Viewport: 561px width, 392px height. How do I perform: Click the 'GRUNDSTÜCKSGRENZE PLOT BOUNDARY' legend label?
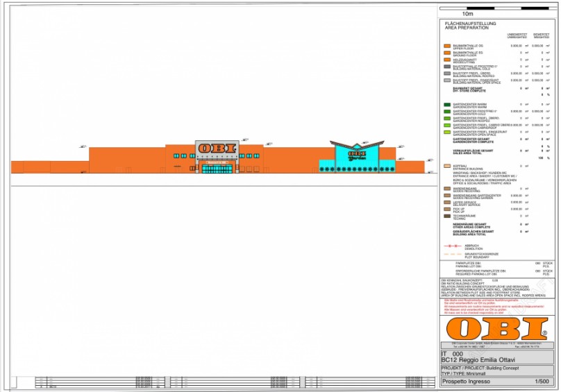coord(481,255)
